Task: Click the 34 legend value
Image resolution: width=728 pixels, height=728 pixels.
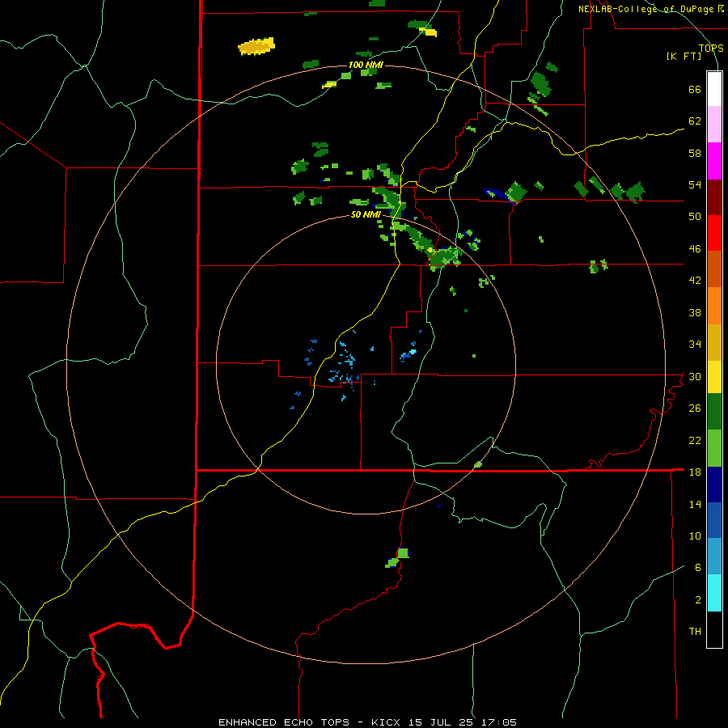Action: point(695,345)
